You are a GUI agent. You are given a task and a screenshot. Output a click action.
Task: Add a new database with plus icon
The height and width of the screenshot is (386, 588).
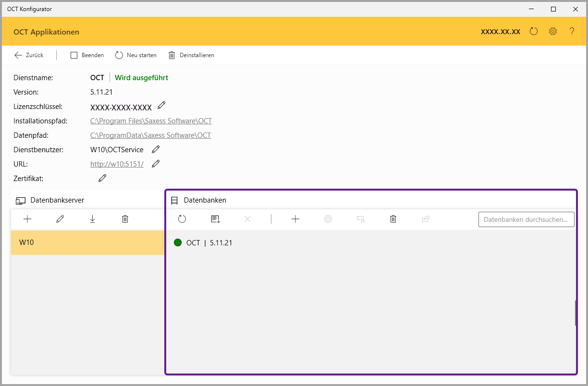click(x=295, y=219)
